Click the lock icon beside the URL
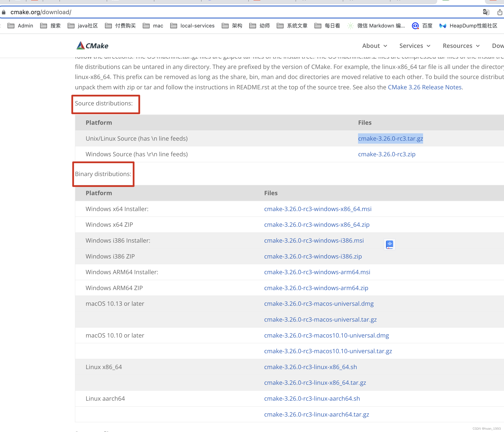Screen dimensions: 504x432 4,12
